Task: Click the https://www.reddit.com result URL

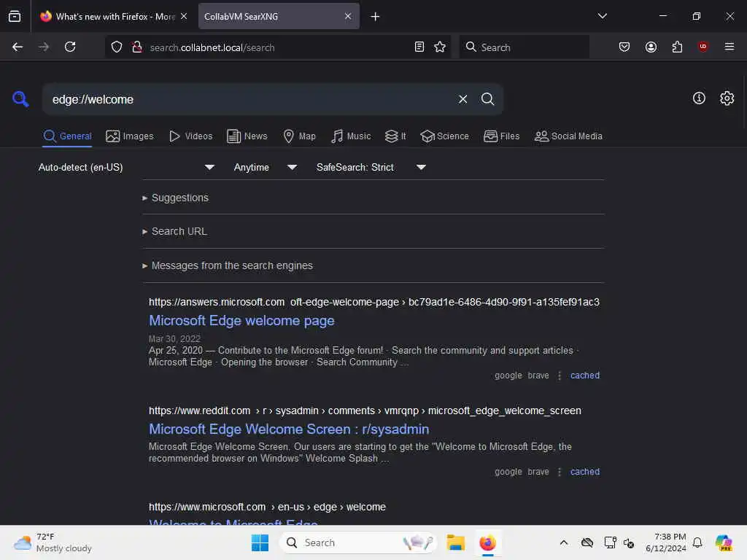Action: [365, 411]
